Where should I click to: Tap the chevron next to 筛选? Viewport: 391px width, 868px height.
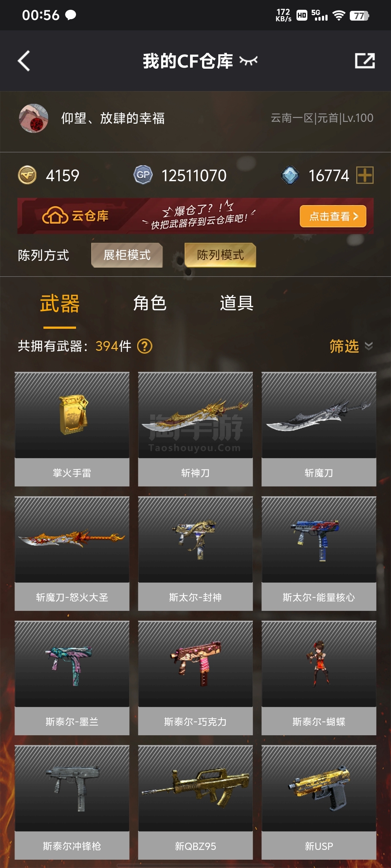pyautogui.click(x=369, y=346)
